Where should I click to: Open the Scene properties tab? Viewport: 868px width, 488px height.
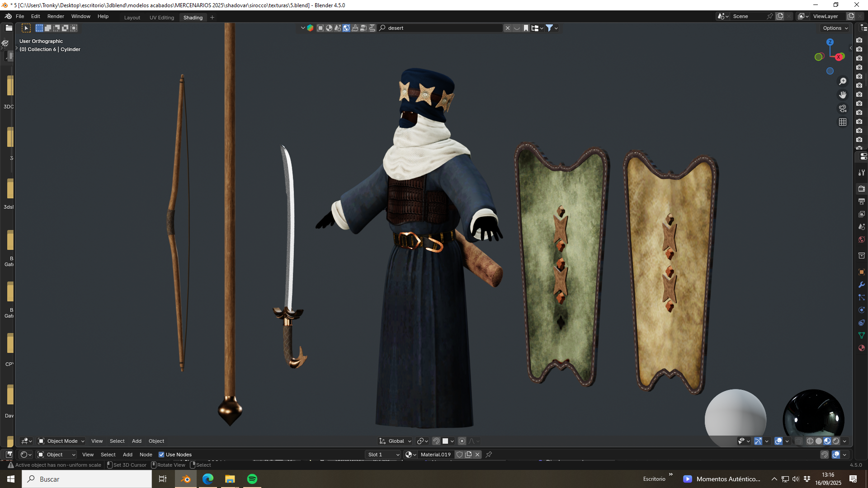pyautogui.click(x=862, y=227)
